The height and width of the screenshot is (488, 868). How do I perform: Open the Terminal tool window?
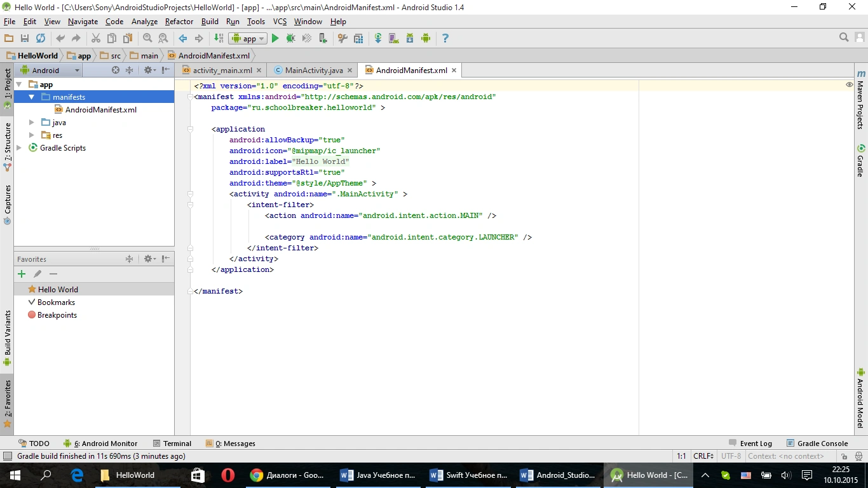172,444
